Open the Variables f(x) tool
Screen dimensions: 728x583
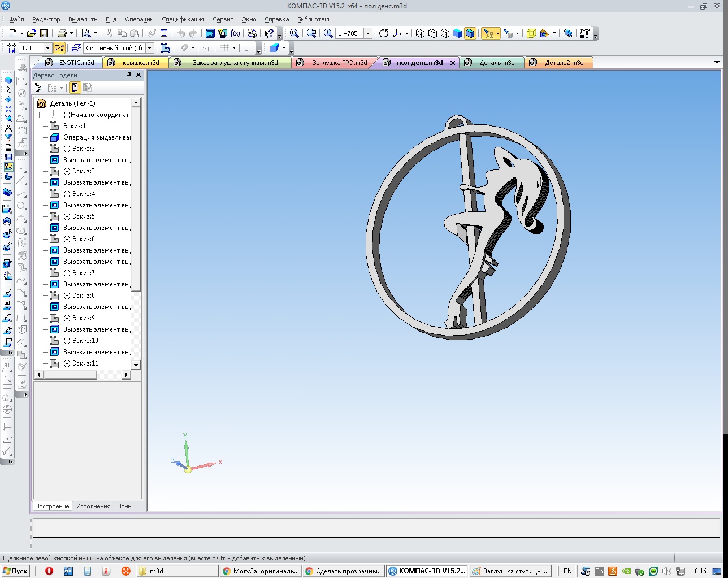(235, 33)
